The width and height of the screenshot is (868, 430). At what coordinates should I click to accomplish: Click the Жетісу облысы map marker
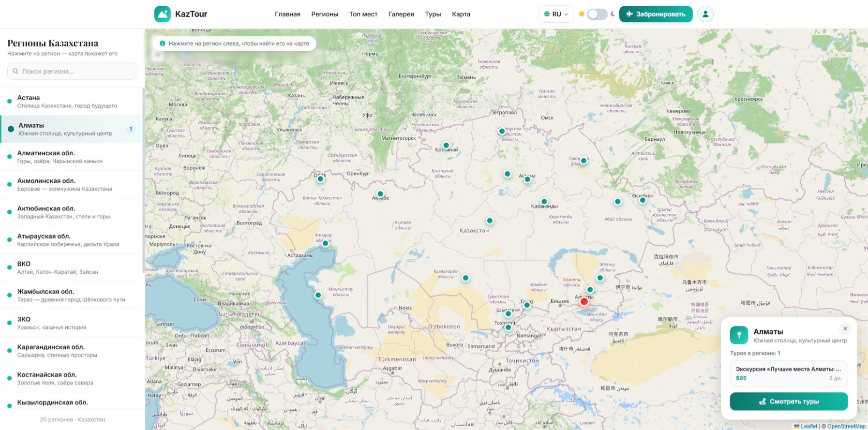[x=600, y=278]
